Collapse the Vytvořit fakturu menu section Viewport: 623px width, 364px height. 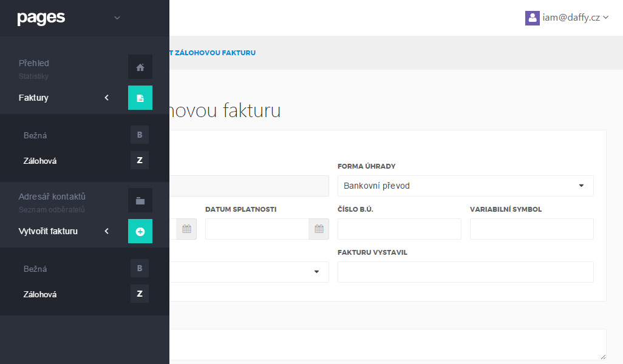coord(106,231)
